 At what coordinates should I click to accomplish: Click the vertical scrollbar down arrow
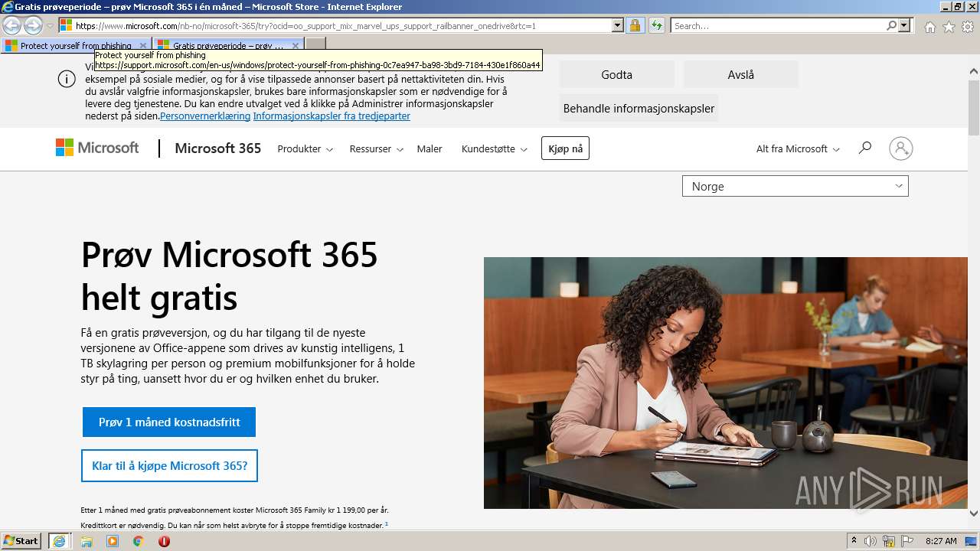(x=974, y=514)
